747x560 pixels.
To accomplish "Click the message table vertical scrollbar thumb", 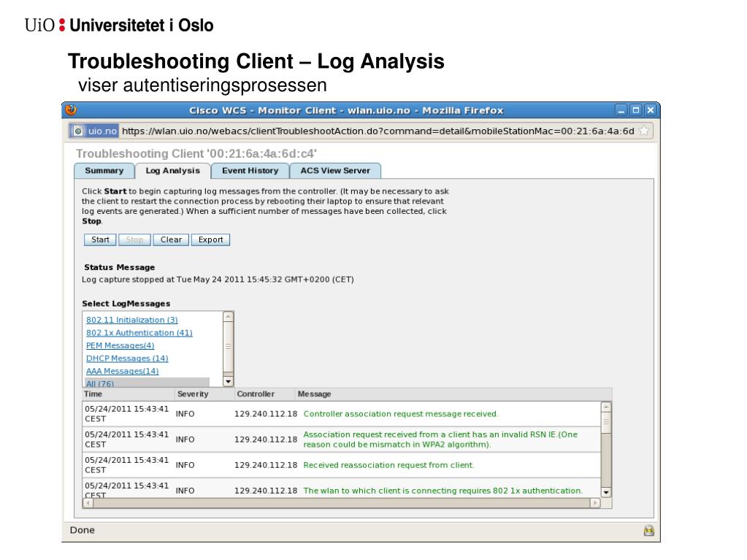I will (x=606, y=423).
